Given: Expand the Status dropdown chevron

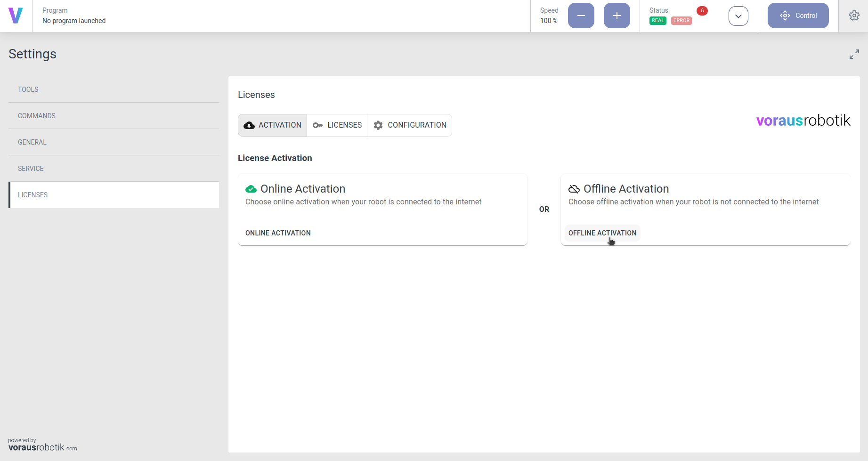Looking at the screenshot, I should pos(738,16).
